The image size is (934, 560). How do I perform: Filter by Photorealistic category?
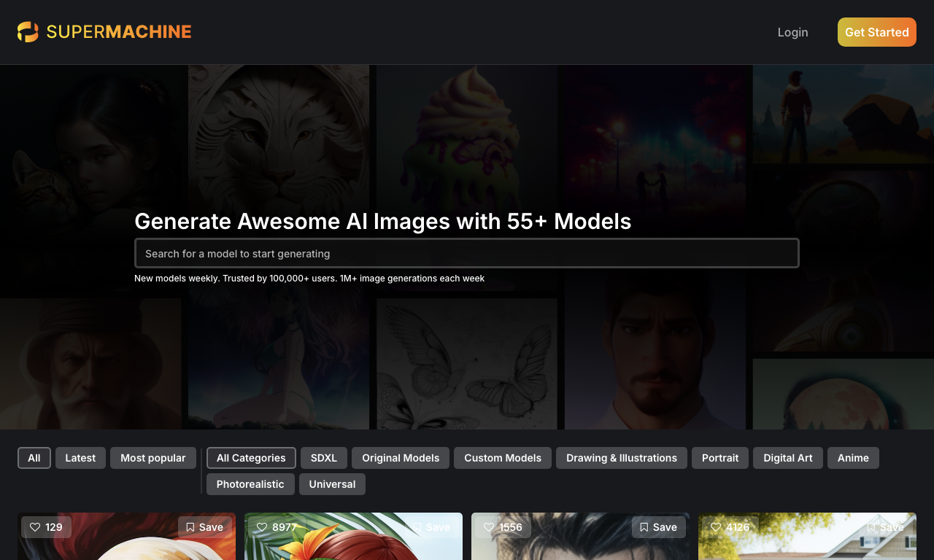[250, 484]
